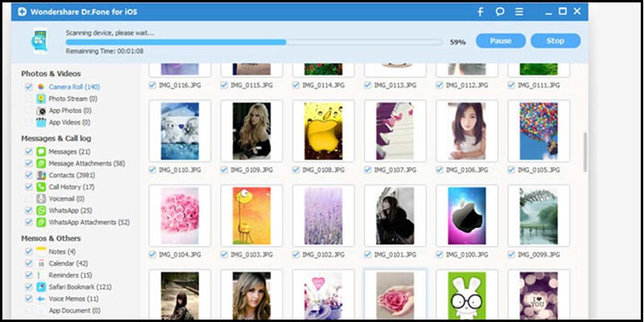Image resolution: width=644 pixels, height=322 pixels.
Task: Select the teddy bears thumbnail IMG_0110
Action: [180, 131]
